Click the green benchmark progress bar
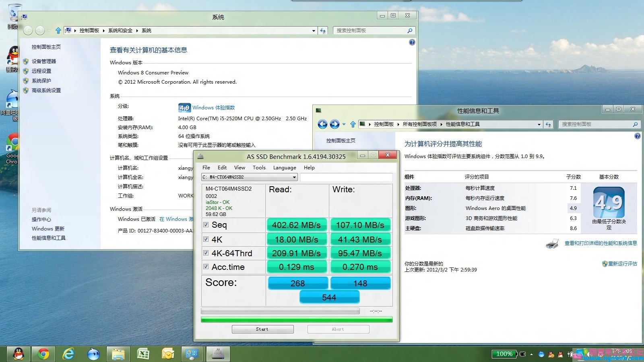 click(x=297, y=319)
